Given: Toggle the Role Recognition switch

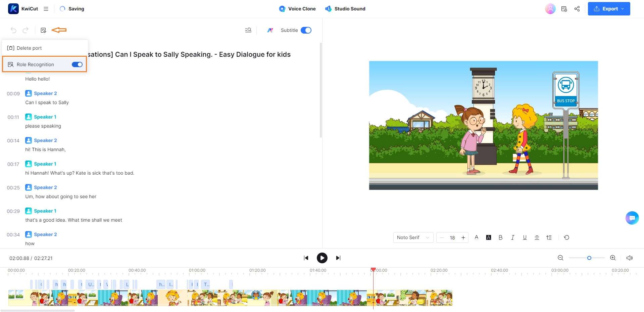Looking at the screenshot, I should click(77, 64).
